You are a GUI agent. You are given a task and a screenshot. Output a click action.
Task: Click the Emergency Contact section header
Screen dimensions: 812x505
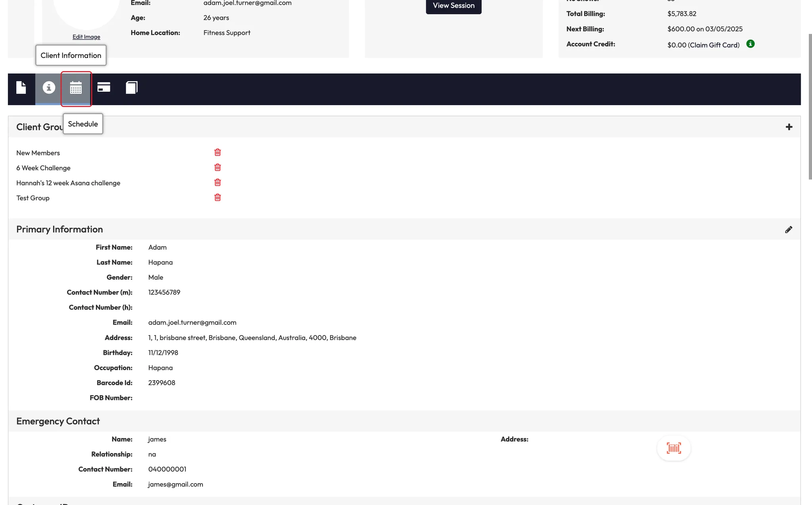pyautogui.click(x=58, y=421)
